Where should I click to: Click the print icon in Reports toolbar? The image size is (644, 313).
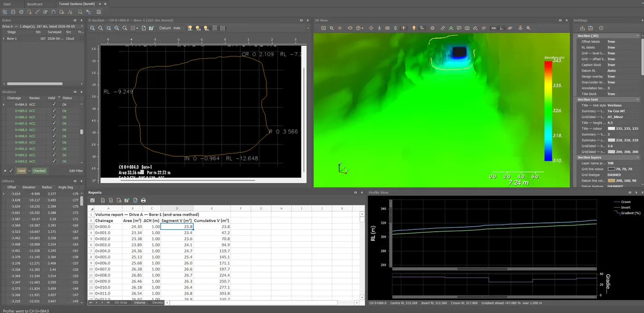(144, 200)
